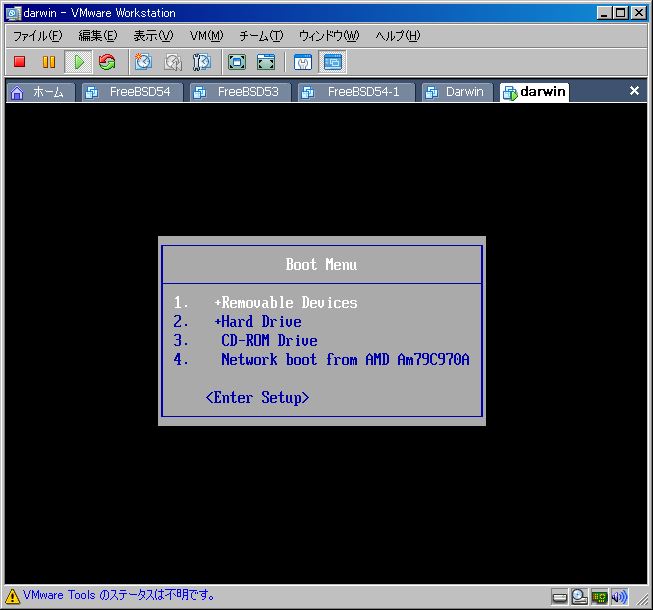Click the sound device status icon
653x610 pixels.
tap(619, 597)
